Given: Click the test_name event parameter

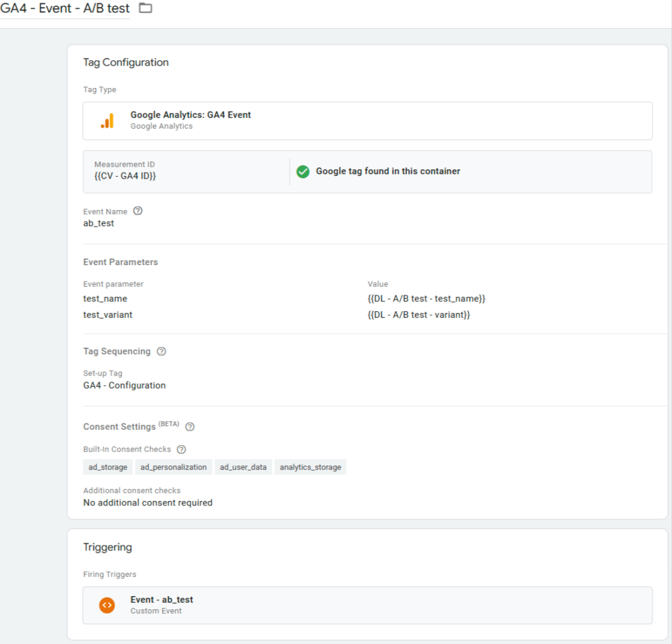Looking at the screenshot, I should (105, 299).
